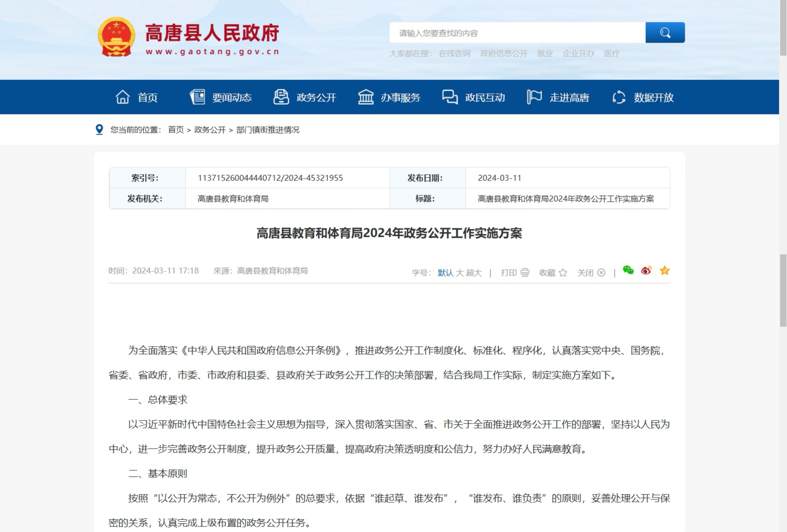Click the yellow star share icon

(x=664, y=270)
